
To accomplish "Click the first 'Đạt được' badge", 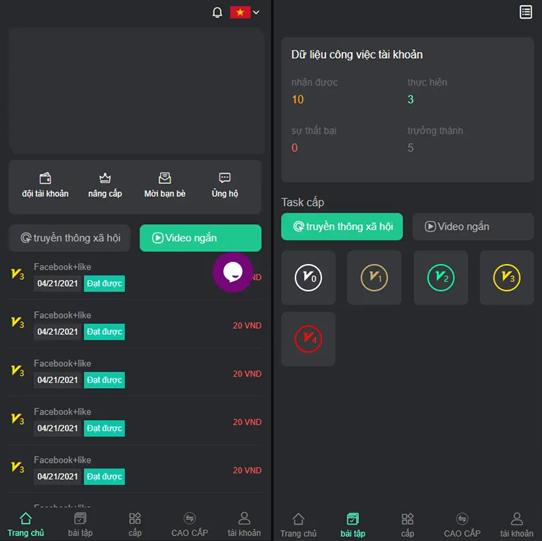I will pos(104,283).
